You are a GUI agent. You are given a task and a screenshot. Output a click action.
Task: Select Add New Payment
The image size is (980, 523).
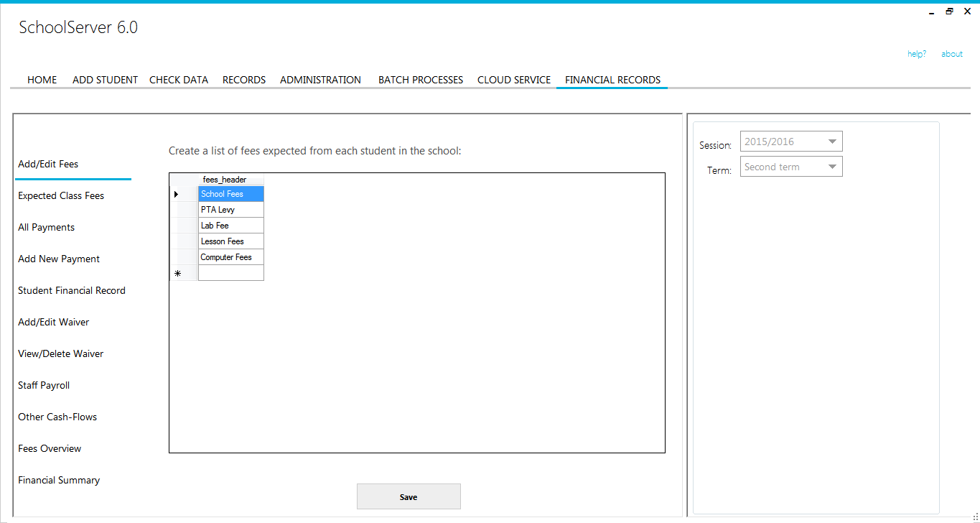tap(58, 259)
